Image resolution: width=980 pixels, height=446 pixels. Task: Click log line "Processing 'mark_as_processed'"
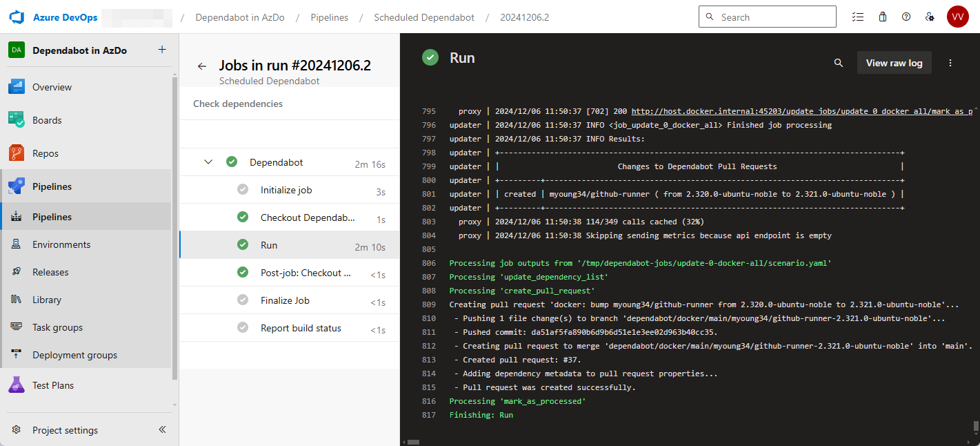(x=517, y=401)
